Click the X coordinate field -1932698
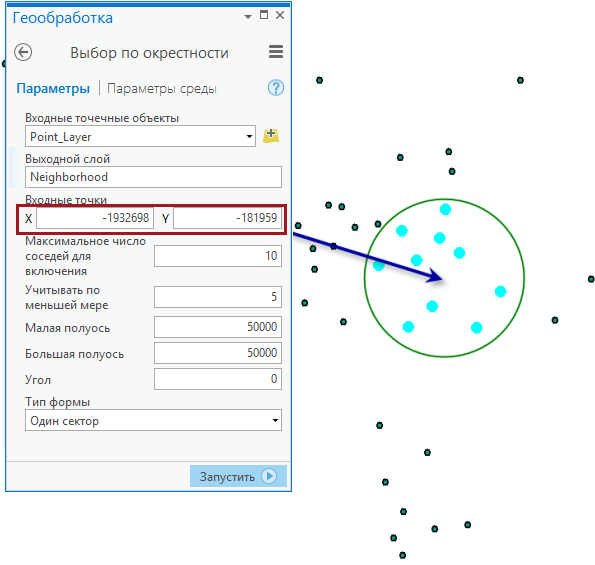This screenshot has width=595, height=565. click(95, 218)
